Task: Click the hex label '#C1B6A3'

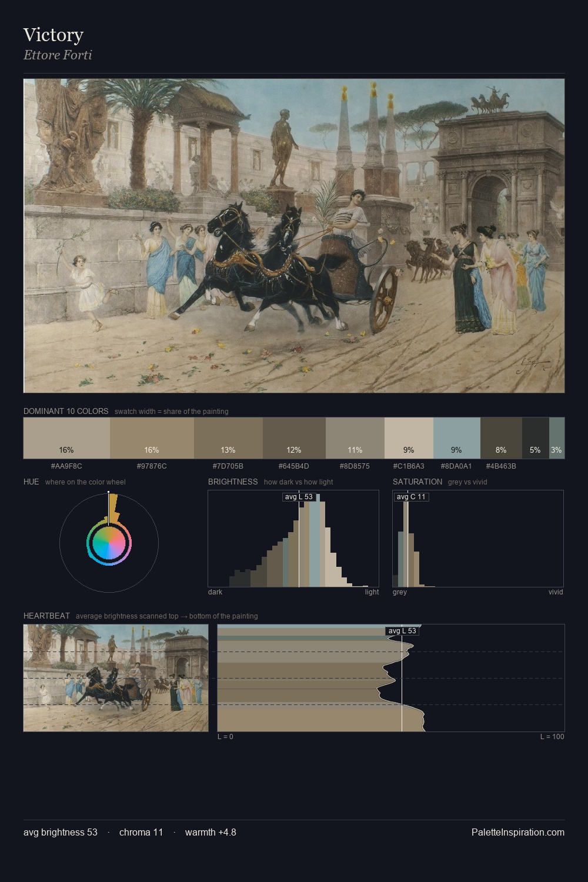Action: (x=409, y=466)
